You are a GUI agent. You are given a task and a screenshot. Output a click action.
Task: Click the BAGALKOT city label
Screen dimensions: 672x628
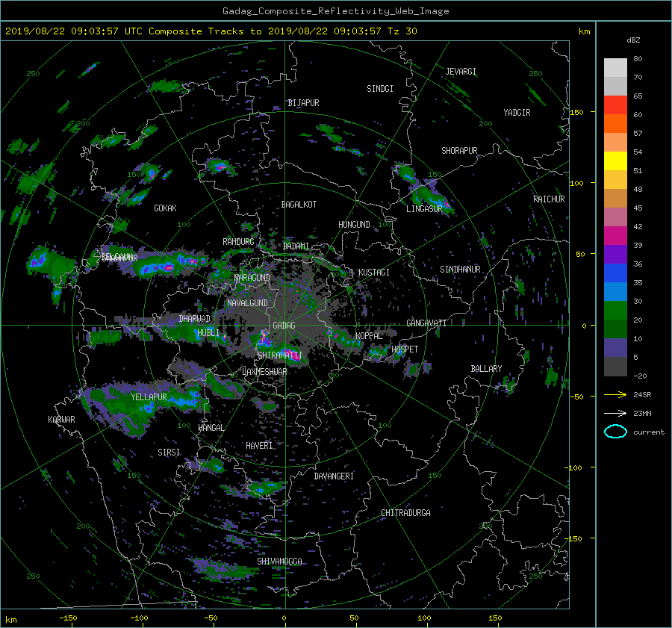[299, 205]
